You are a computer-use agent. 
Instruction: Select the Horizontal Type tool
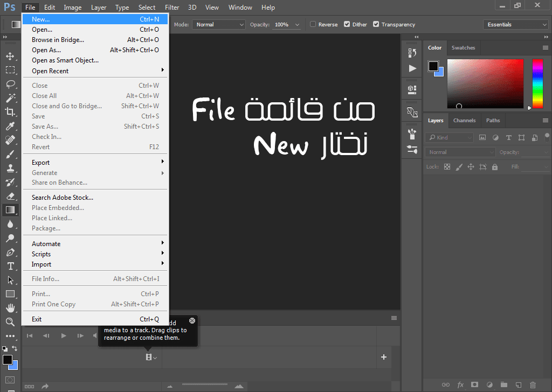point(10,266)
